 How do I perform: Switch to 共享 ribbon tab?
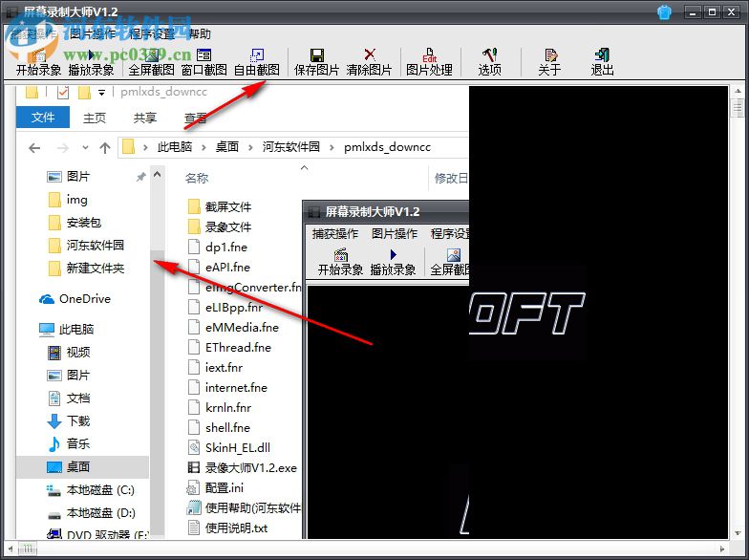tap(145, 118)
